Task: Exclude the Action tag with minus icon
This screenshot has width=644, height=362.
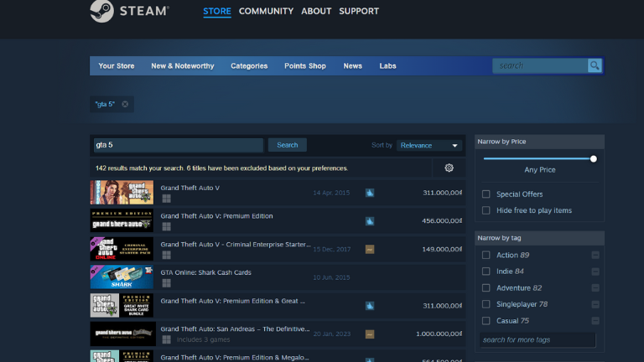Action: pyautogui.click(x=595, y=256)
